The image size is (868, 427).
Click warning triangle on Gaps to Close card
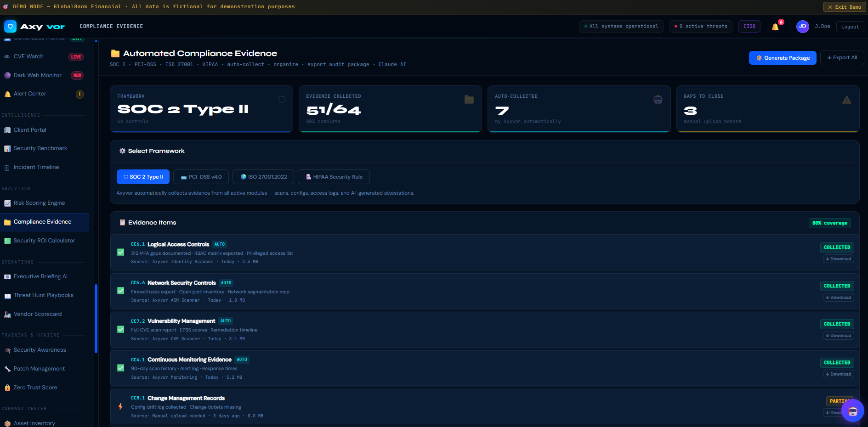(x=846, y=100)
